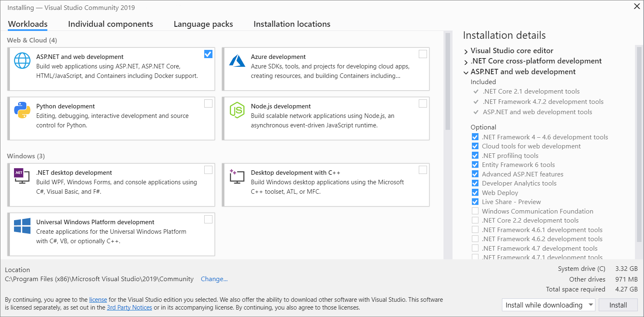Image resolution: width=644 pixels, height=317 pixels.
Task: Click the Desktop development with C++ icon
Action: point(237,176)
